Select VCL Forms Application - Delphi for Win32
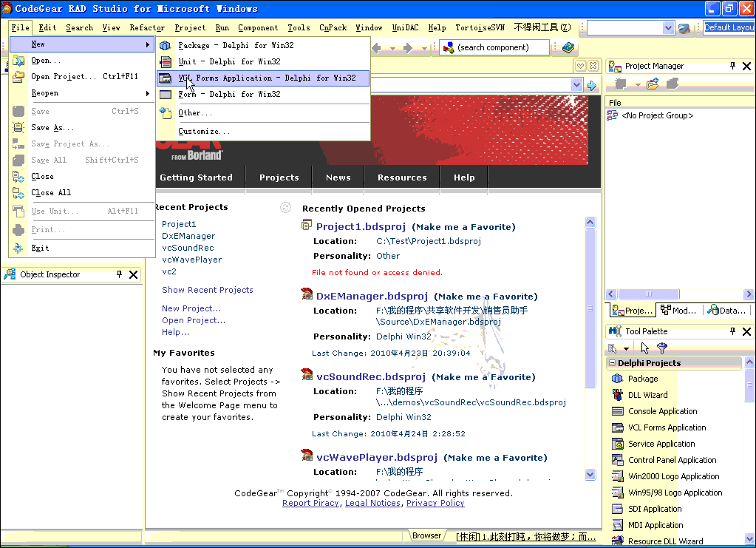The height and width of the screenshot is (548, 756). point(263,78)
